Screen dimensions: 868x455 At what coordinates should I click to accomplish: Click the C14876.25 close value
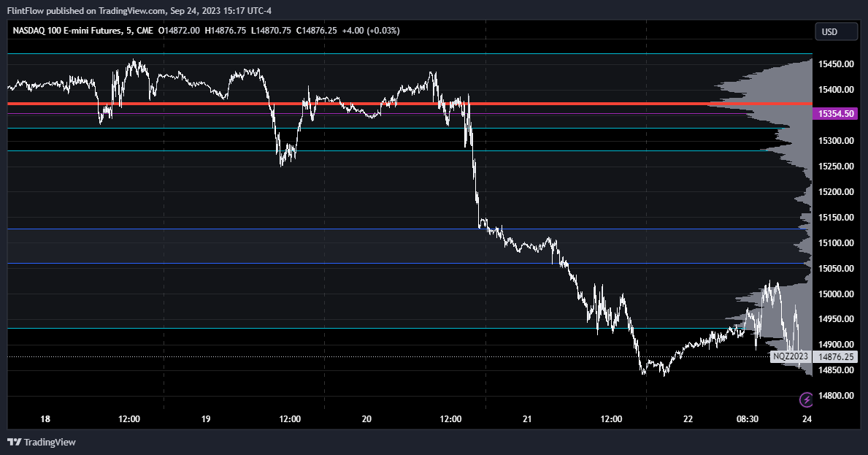(317, 31)
